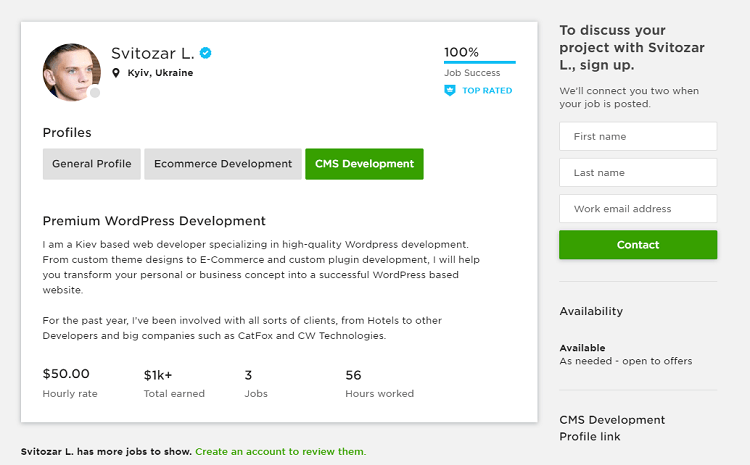Click the green Contact button

pos(638,245)
